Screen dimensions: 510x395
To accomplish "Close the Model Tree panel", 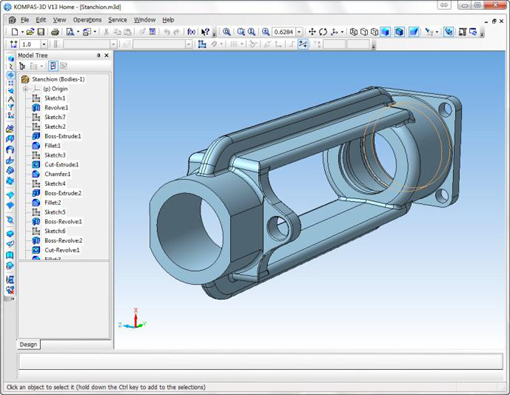I will (x=107, y=55).
